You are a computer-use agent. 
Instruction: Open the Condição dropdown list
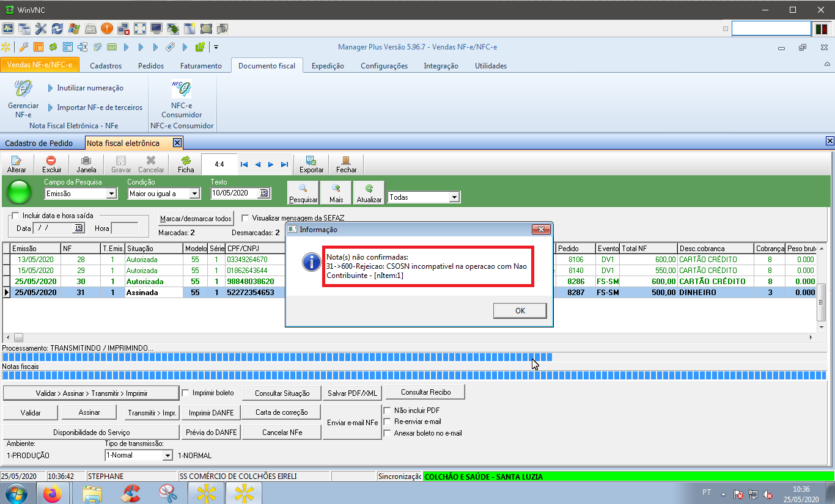[194, 194]
